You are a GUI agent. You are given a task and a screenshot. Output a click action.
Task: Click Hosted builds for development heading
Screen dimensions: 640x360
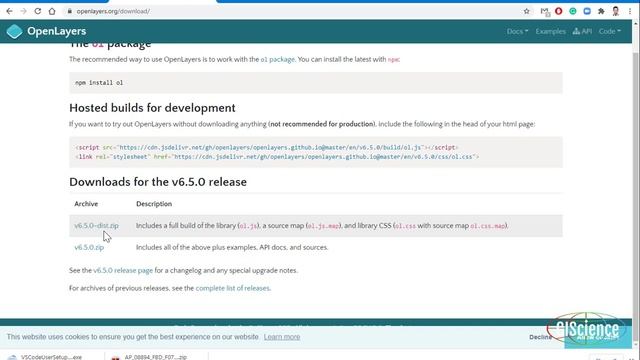pyautogui.click(x=152, y=108)
